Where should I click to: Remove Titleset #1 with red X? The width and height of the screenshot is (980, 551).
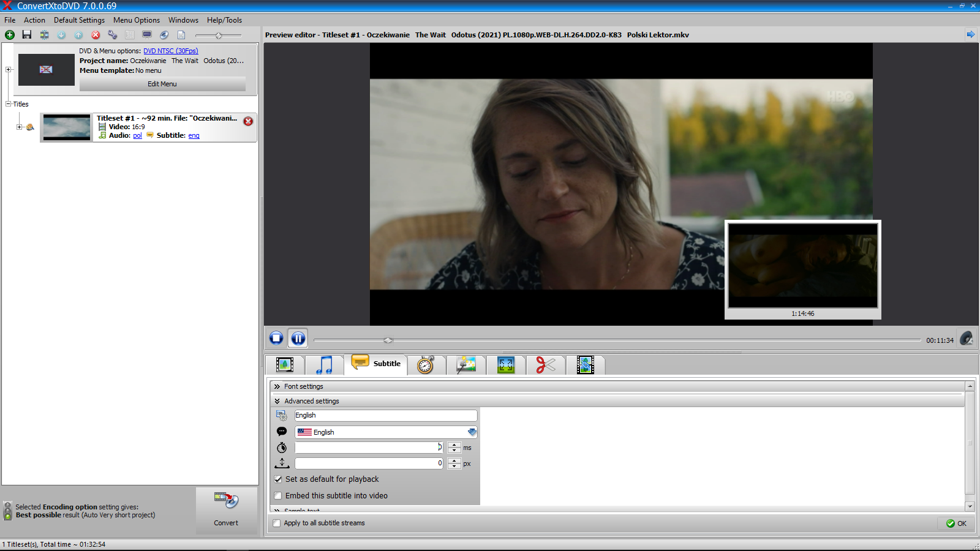[248, 121]
